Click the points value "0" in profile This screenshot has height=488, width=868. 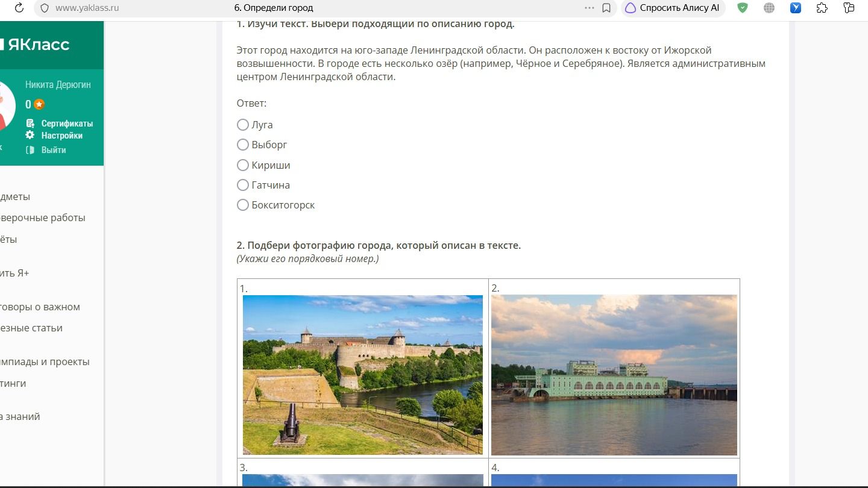(28, 104)
